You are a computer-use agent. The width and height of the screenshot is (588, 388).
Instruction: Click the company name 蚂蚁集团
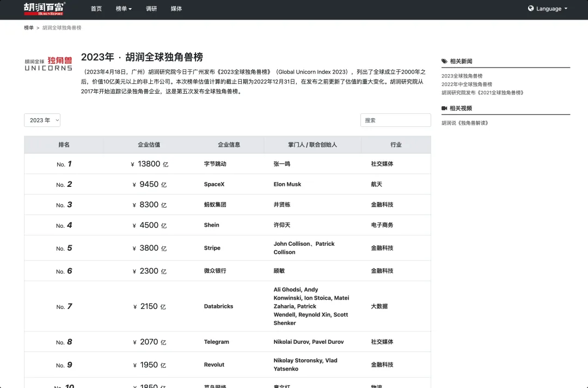pyautogui.click(x=215, y=205)
